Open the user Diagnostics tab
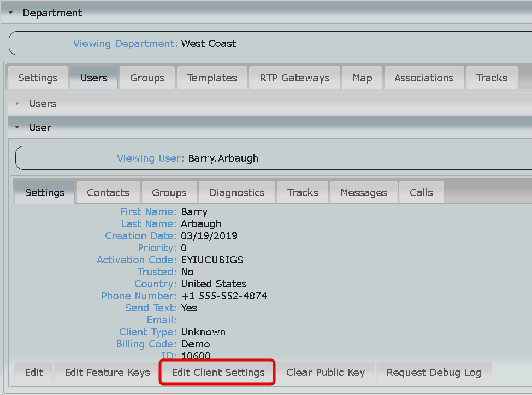The height and width of the screenshot is (395, 532). 237,193
